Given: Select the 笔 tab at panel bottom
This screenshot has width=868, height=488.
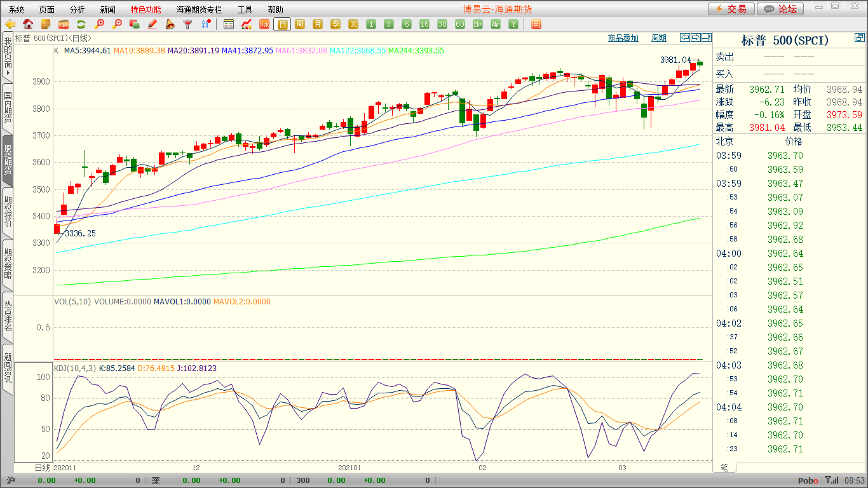Looking at the screenshot, I should coord(724,468).
